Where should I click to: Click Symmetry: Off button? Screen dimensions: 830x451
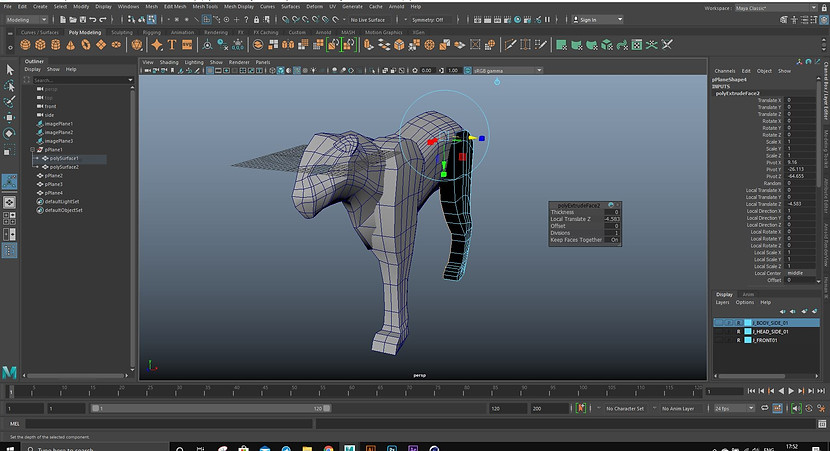[428, 20]
